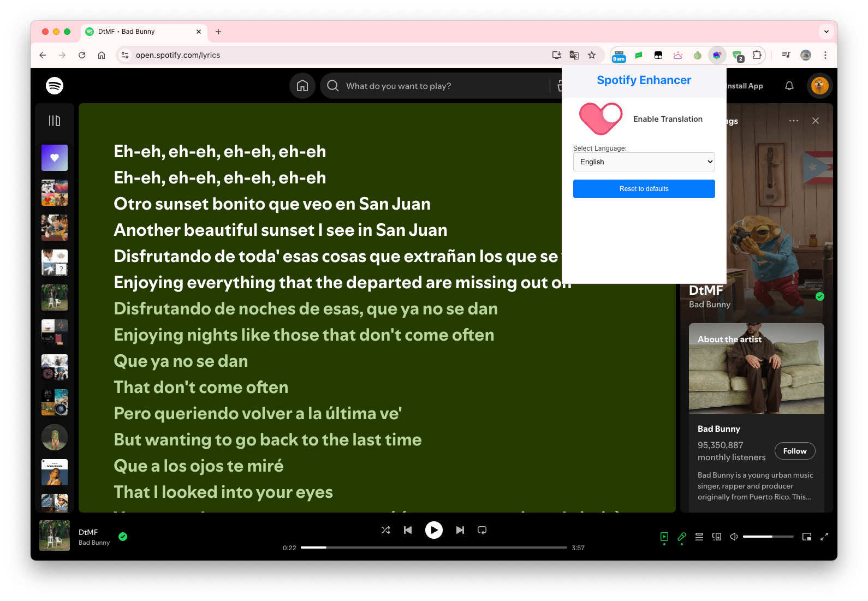Toggle repeat mode
868x601 pixels.
point(482,530)
